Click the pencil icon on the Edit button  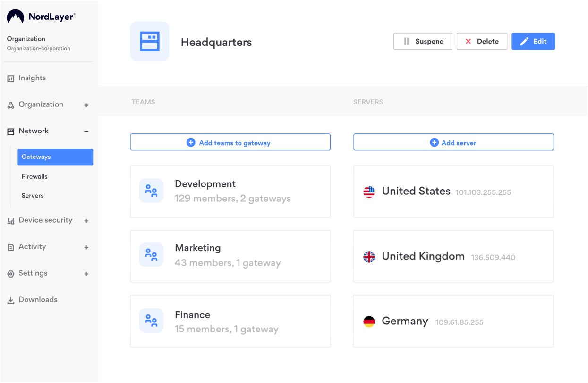pyautogui.click(x=524, y=41)
